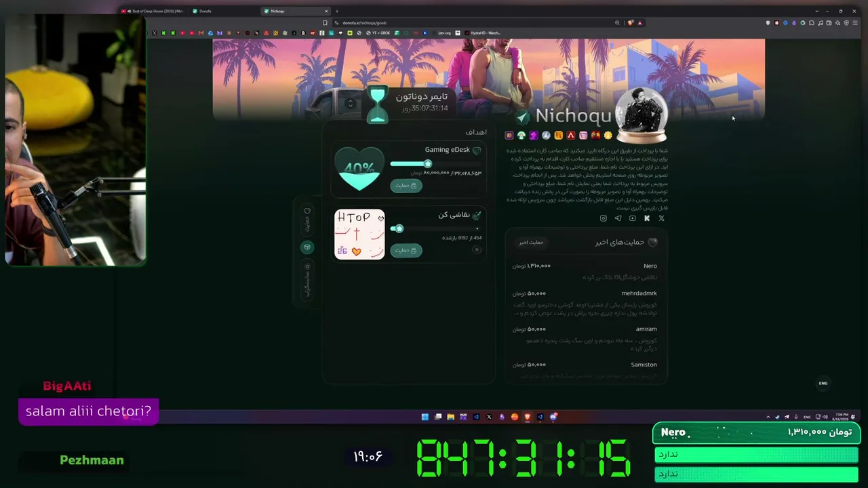Open the Instagram social icon on Nichoqu's profile
Viewport: 868px width, 488px height.
click(x=603, y=218)
